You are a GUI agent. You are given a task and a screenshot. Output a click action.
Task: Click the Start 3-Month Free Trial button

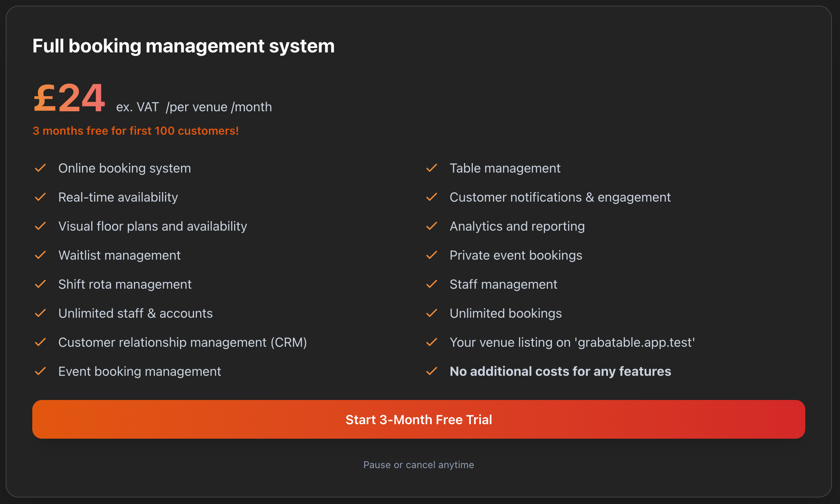pyautogui.click(x=418, y=419)
